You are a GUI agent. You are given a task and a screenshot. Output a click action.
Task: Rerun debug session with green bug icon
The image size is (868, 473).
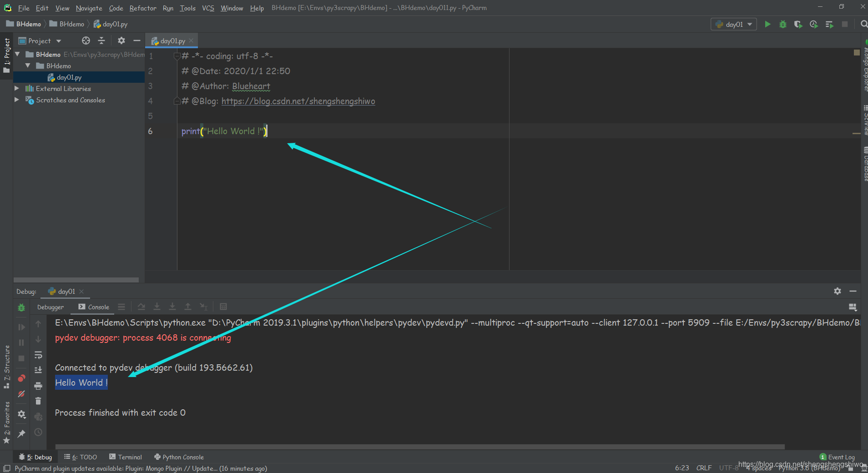click(21, 307)
